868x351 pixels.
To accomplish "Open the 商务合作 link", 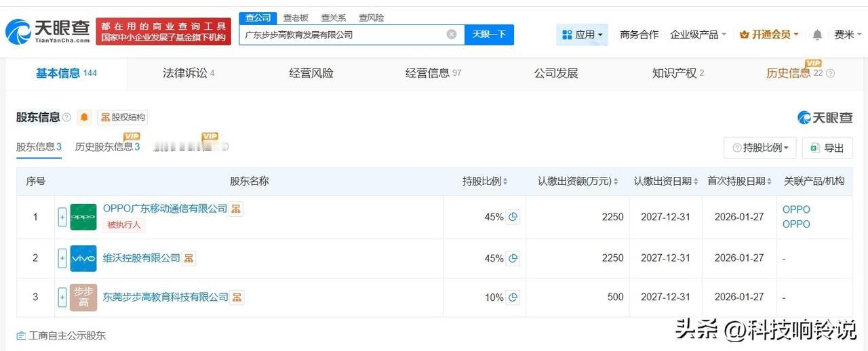I will point(639,35).
